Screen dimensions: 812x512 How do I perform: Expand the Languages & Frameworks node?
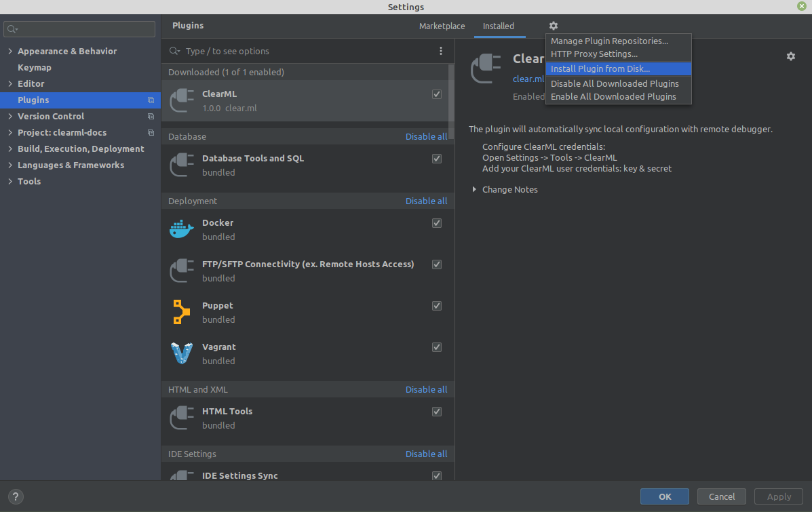(x=9, y=165)
